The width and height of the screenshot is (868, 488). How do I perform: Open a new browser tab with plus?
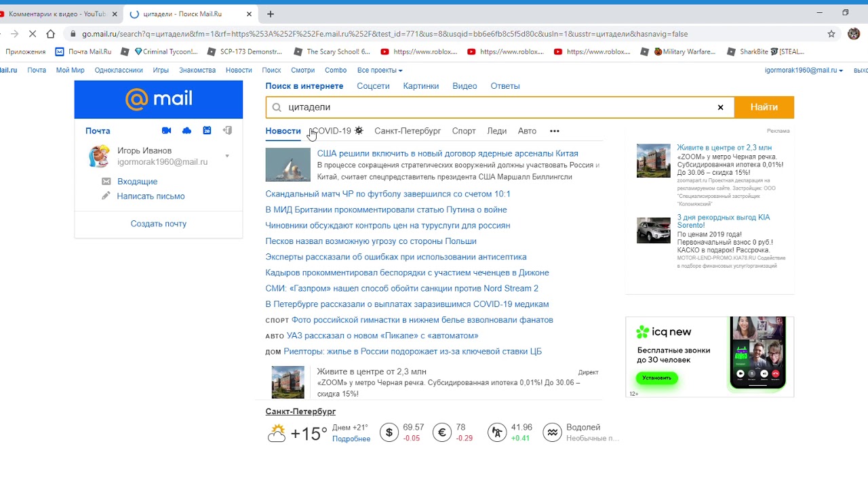pos(271,14)
